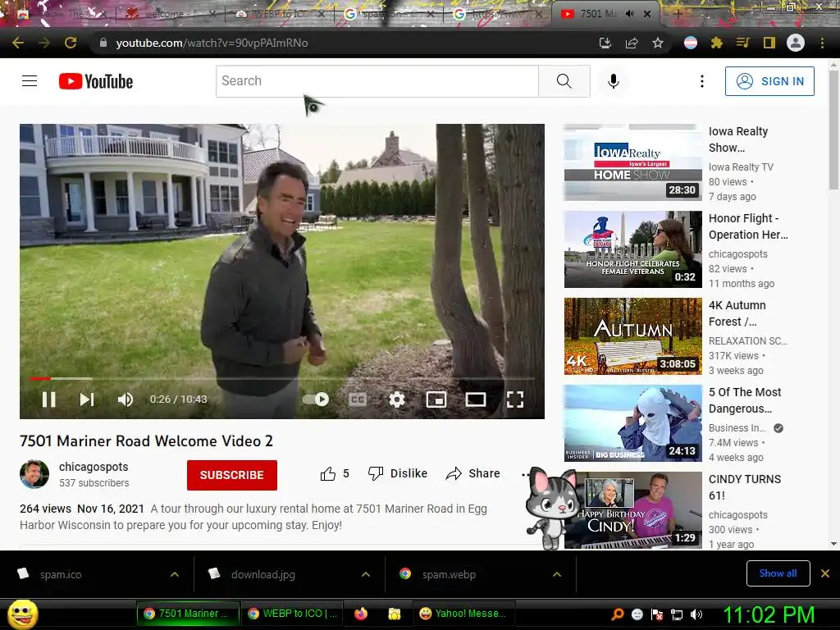840x630 pixels.
Task: Open the 5 Of The Most Dangerous title
Action: (x=745, y=400)
